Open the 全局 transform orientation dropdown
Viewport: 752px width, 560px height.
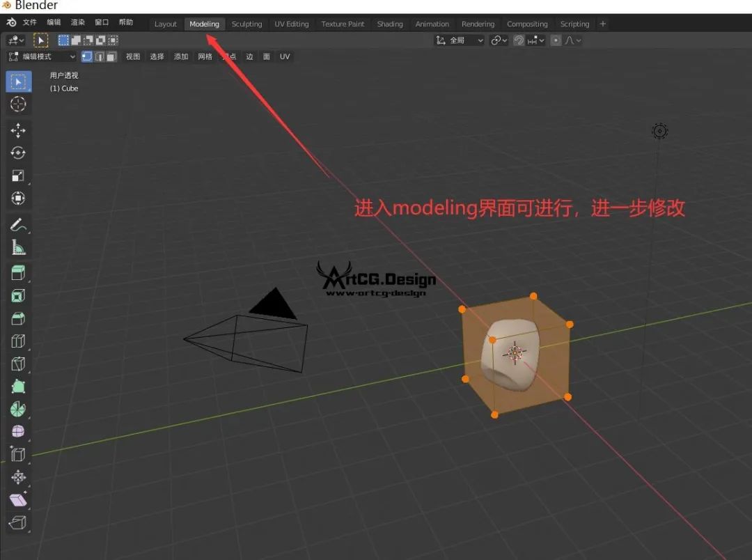[460, 40]
